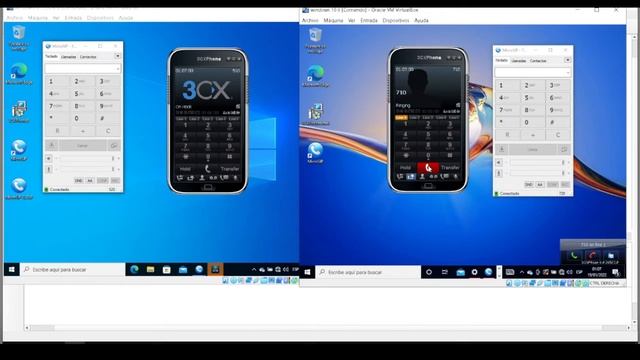Open File Explorer from left VM taskbar
Image resolution: width=640 pixels, height=360 pixels.
tap(150, 269)
